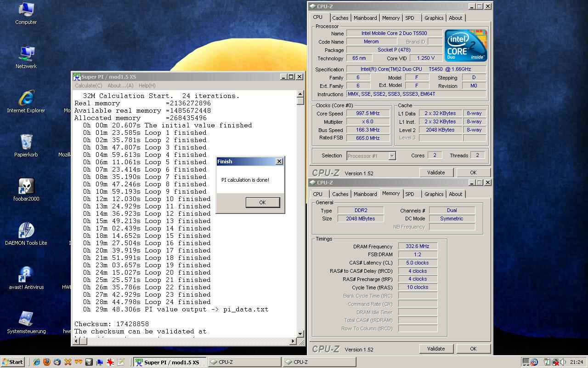588x368 pixels.
Task: Click the power/battery tray icon
Action: pos(547,362)
